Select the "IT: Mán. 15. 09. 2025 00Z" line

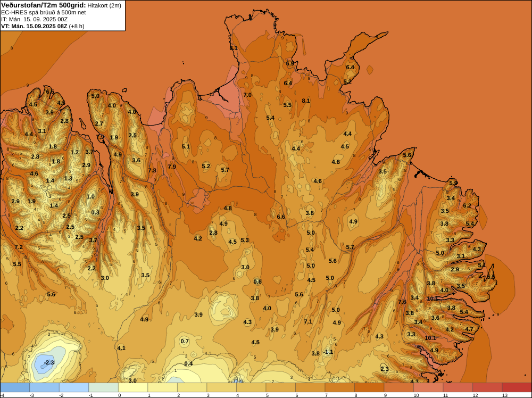point(34,19)
